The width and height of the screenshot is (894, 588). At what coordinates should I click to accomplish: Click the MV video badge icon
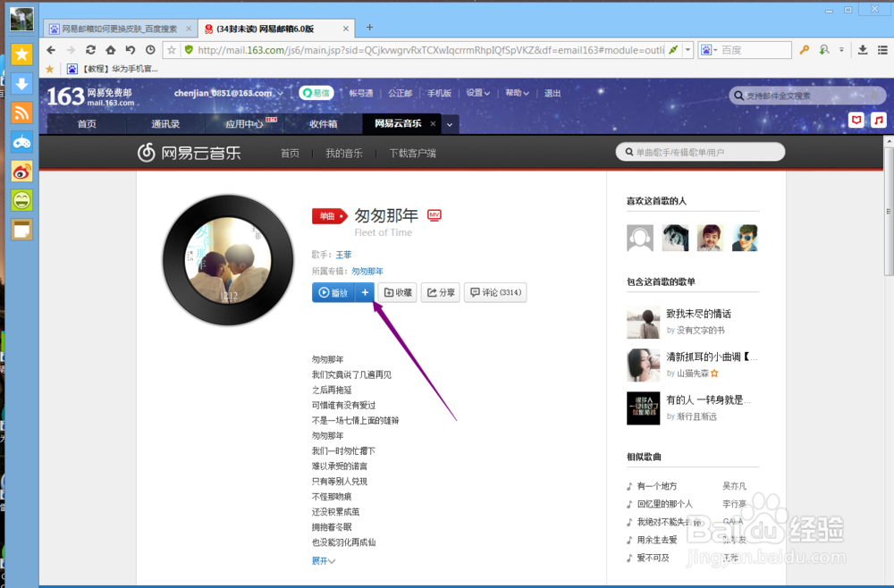(434, 214)
